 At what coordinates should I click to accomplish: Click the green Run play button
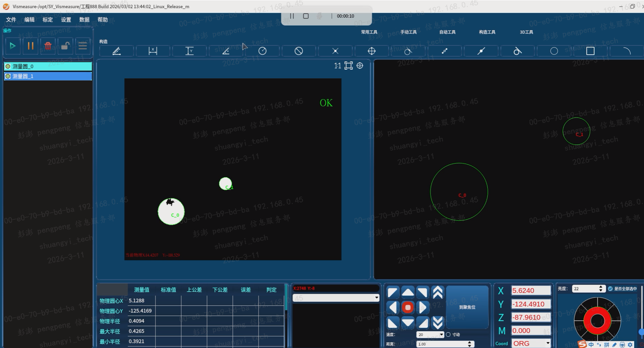[x=12, y=46]
